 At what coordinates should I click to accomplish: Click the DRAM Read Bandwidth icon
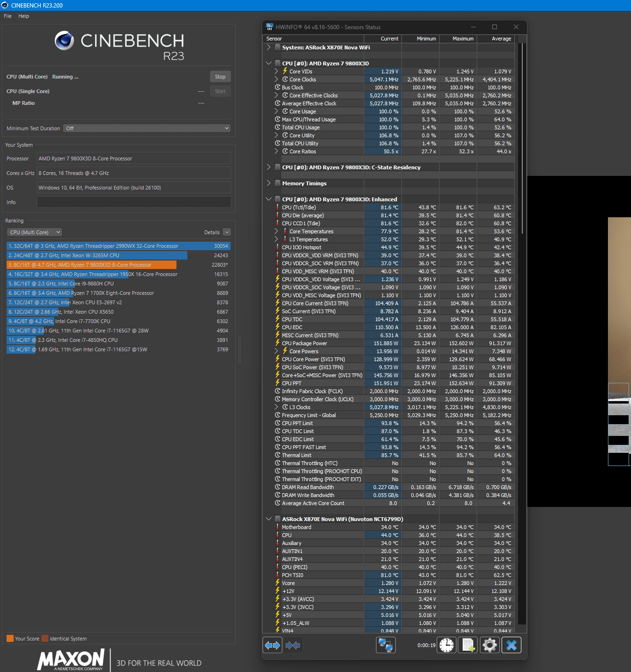[x=278, y=487]
